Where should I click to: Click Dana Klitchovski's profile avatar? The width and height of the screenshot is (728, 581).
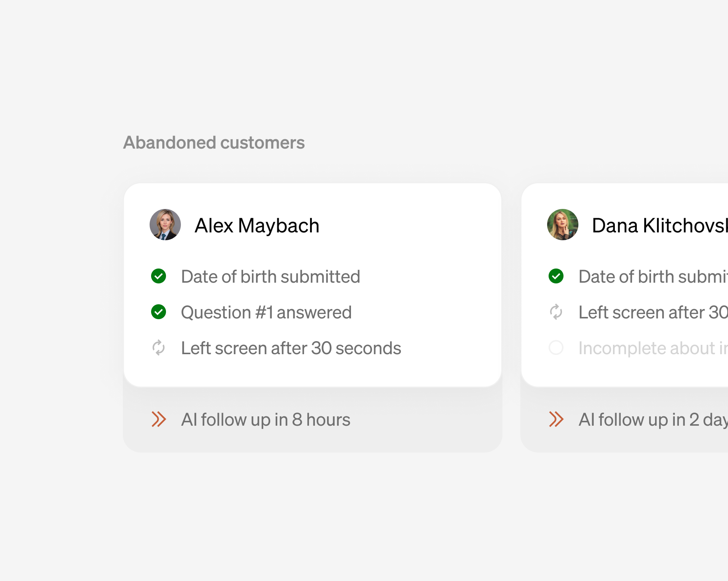coord(563,225)
